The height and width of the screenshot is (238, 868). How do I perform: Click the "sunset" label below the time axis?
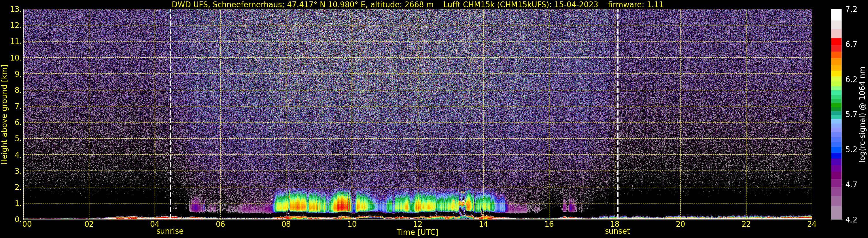click(x=617, y=231)
